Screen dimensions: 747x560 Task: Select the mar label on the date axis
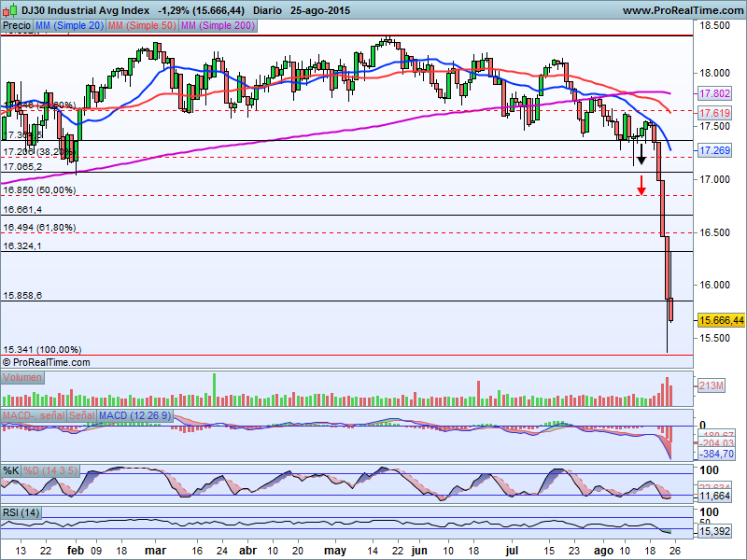coord(155,551)
